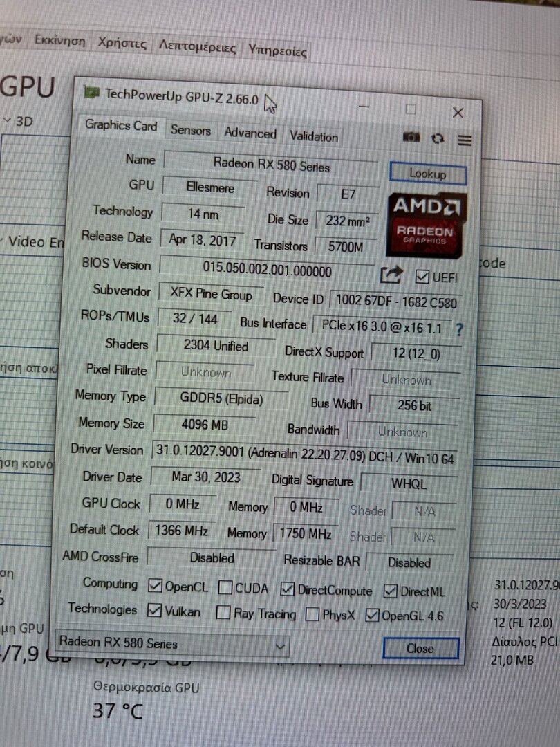Viewport: 560px width, 747px height.
Task: Switch to the Sensors tab
Action: 191,129
